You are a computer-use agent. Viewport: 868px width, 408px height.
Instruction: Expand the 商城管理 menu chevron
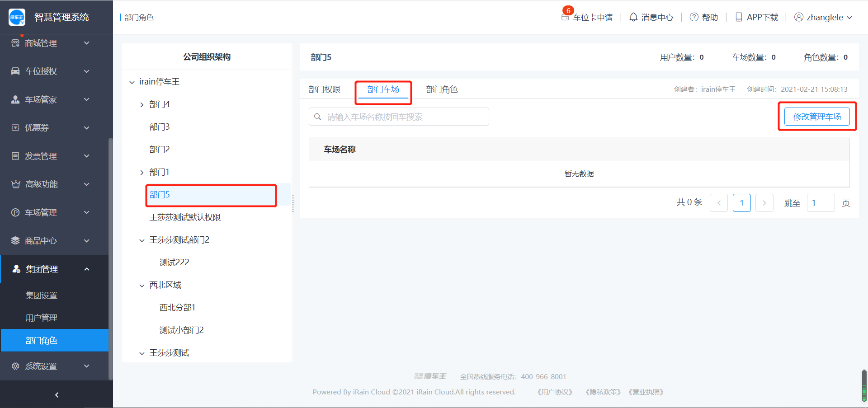point(87,43)
